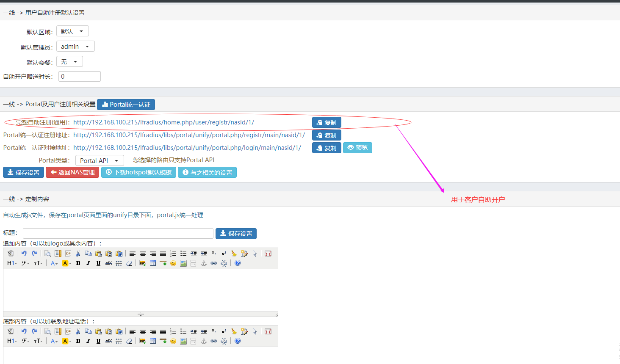Insert emoticon in the 追加内容 editor

pos(173,263)
